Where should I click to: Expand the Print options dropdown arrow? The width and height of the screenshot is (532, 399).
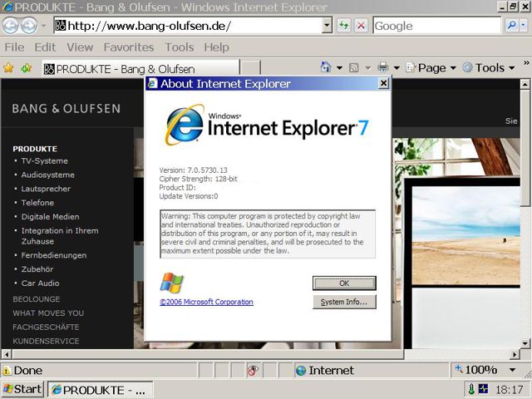397,68
